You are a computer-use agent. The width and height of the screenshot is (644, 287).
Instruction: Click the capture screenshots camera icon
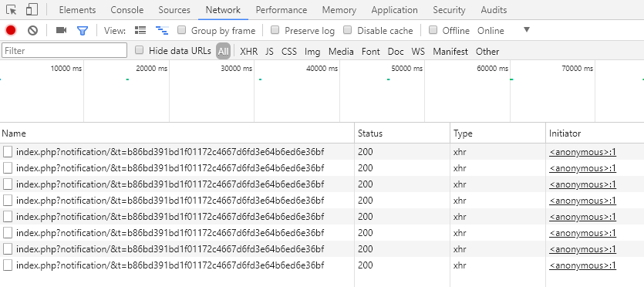[61, 30]
